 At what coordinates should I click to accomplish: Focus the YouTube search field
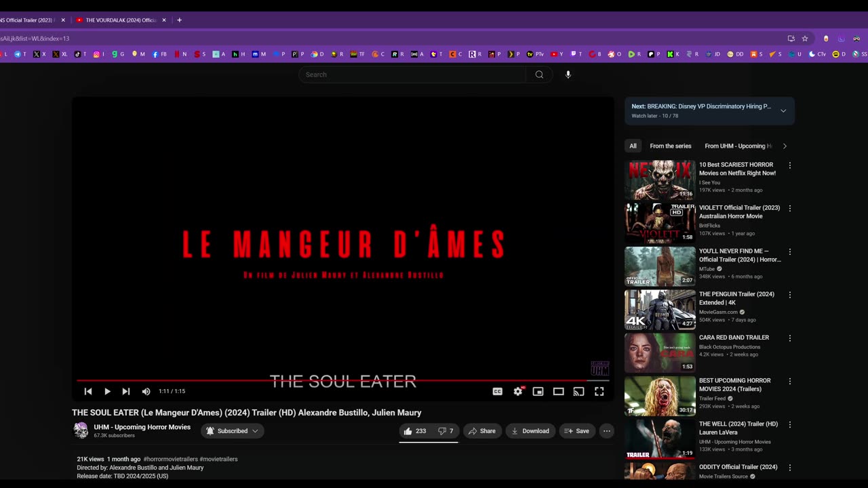pyautogui.click(x=412, y=75)
